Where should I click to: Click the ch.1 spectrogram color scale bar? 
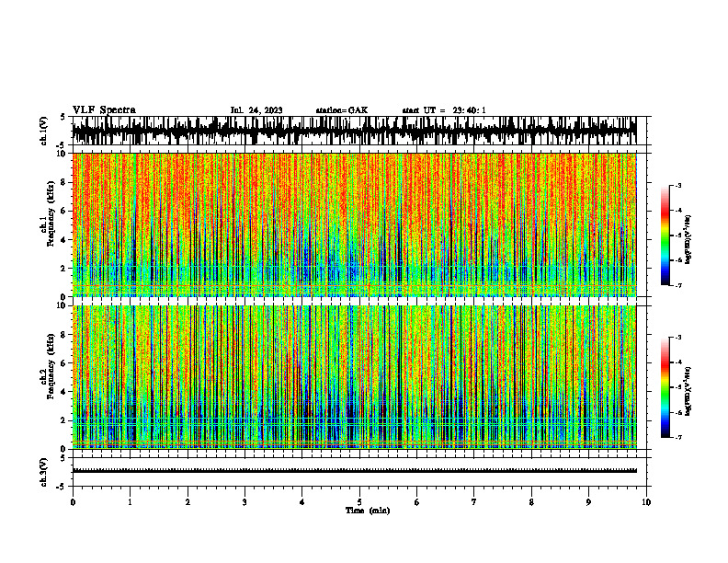pyautogui.click(x=665, y=235)
